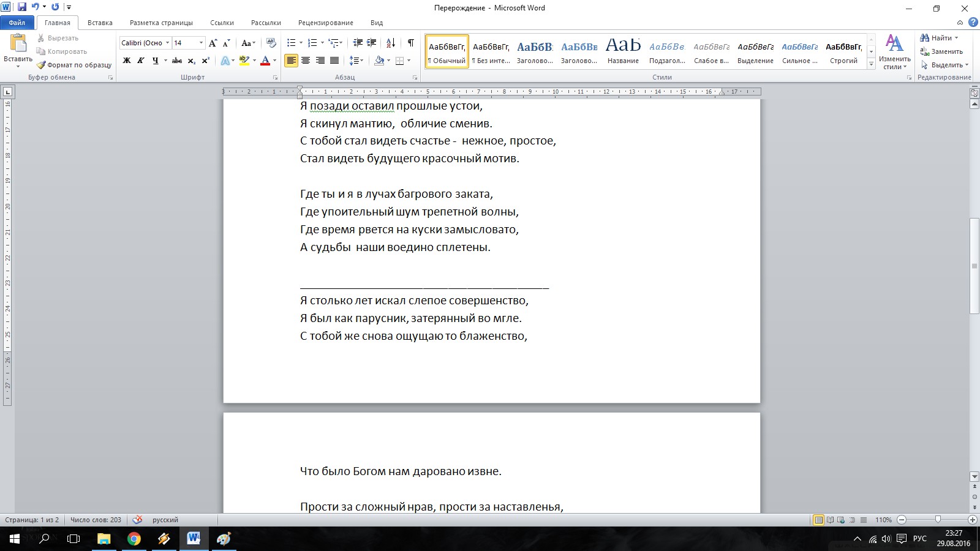Open Выделить selection dropdown
Image resolution: width=980 pixels, height=551 pixels.
click(944, 65)
